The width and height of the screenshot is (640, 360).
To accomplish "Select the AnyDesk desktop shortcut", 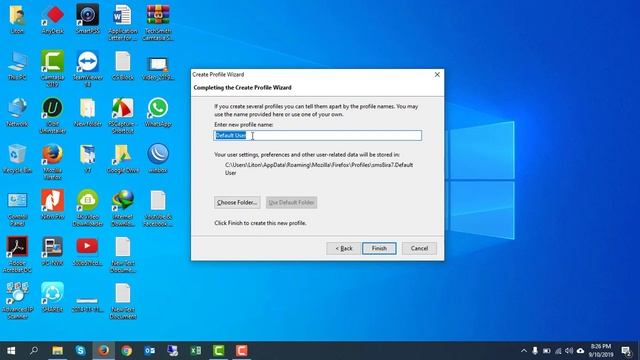I will [53, 19].
